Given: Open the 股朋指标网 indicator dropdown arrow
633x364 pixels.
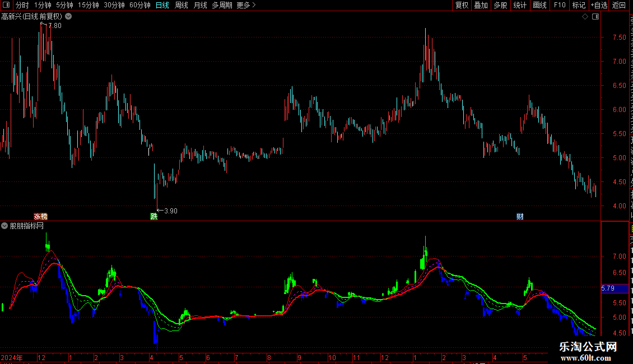Looking at the screenshot, I should 4,226.
